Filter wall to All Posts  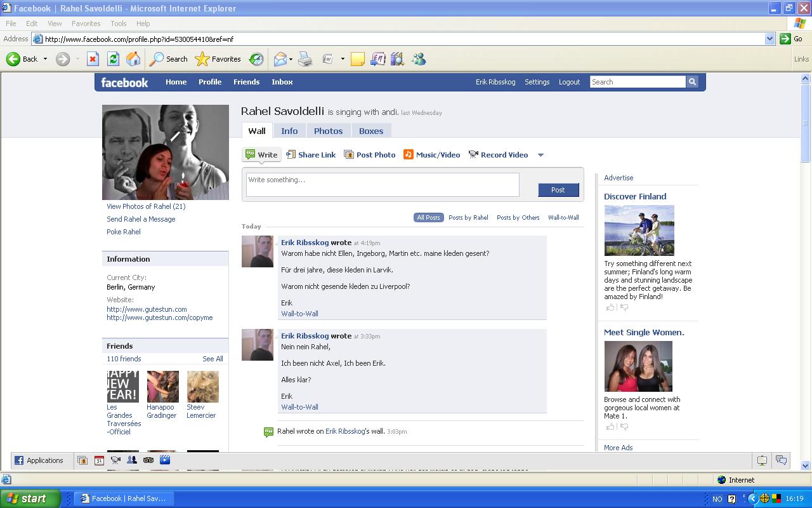(x=428, y=217)
